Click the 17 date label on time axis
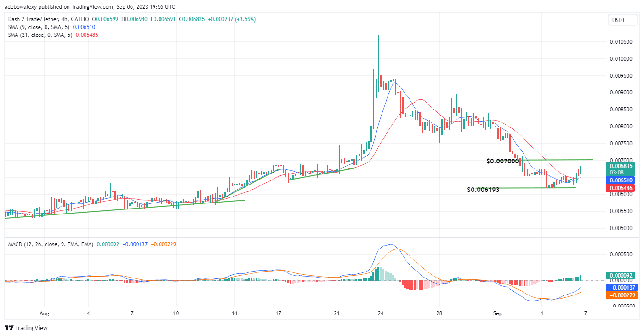 [278, 314]
